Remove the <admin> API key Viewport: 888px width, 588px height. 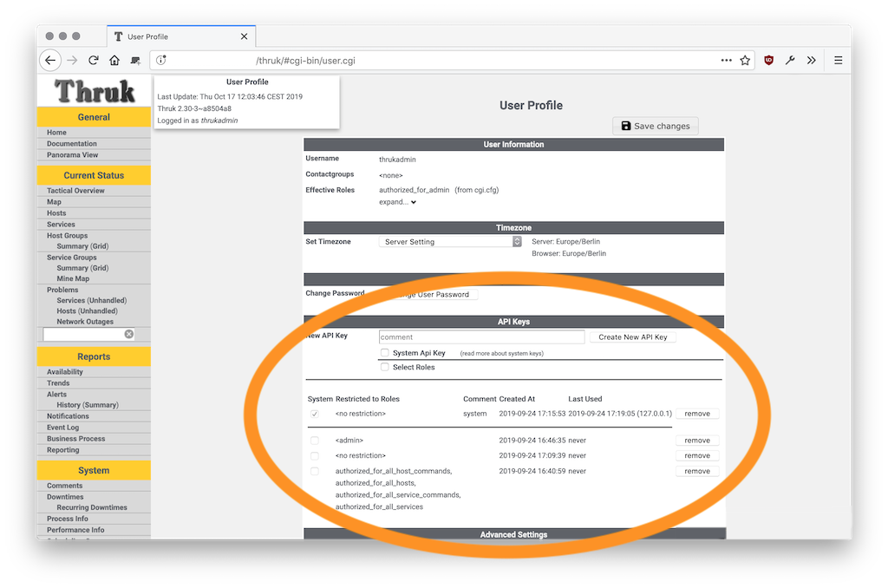point(697,441)
